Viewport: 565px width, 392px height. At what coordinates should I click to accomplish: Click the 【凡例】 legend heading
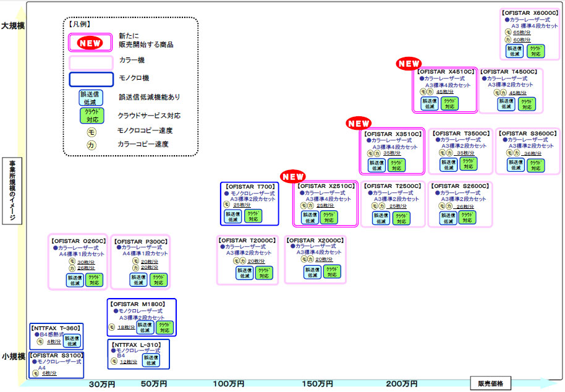coord(79,24)
